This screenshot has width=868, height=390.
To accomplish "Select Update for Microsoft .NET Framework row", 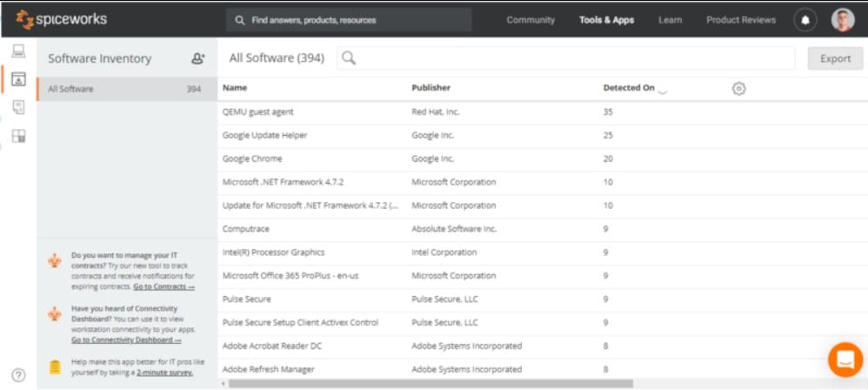I will click(x=543, y=205).
